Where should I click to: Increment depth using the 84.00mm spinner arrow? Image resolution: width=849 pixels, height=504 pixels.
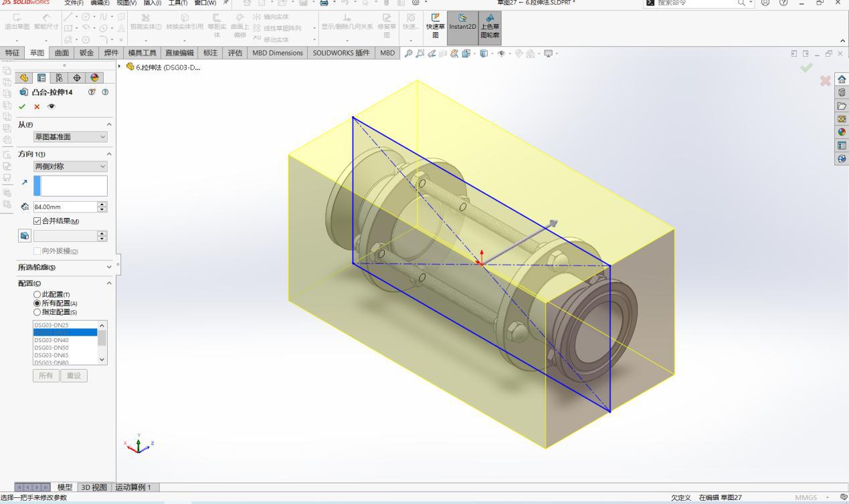click(102, 204)
